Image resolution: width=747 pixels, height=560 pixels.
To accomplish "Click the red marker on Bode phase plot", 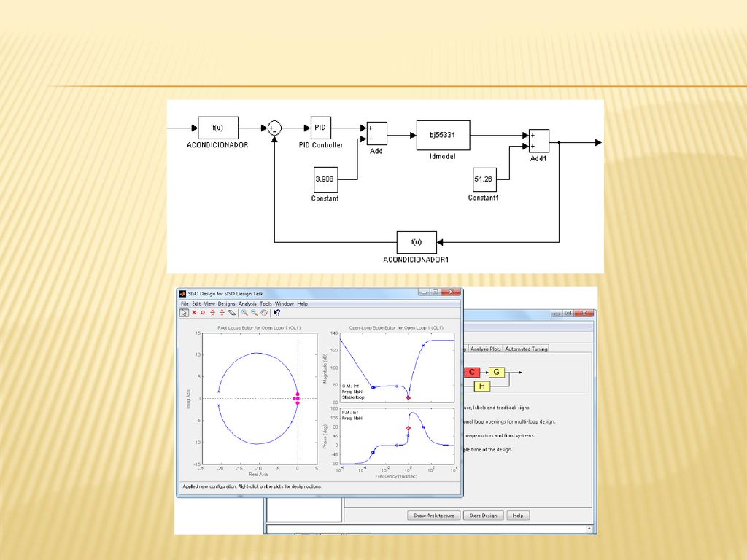I will (x=409, y=428).
